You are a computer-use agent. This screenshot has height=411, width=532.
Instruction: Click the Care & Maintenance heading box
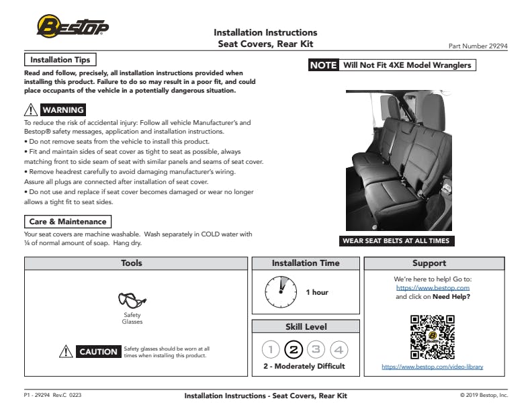[67, 222]
